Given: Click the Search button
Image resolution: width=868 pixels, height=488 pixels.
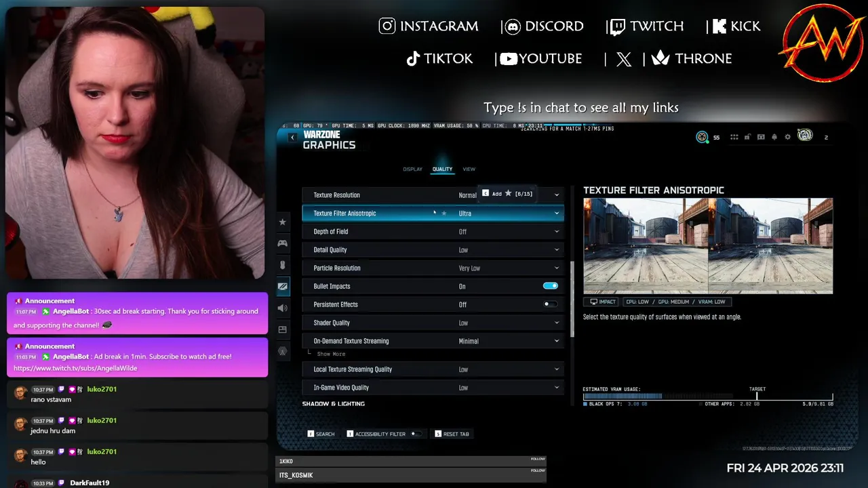Looking at the screenshot, I should click(x=321, y=434).
